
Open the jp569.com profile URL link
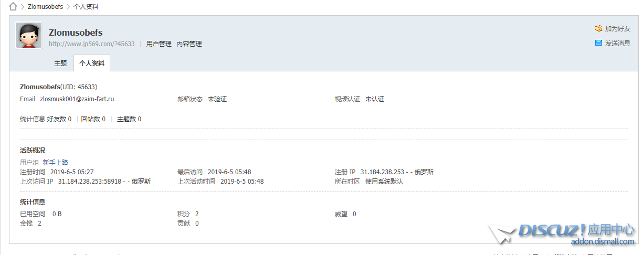click(91, 44)
